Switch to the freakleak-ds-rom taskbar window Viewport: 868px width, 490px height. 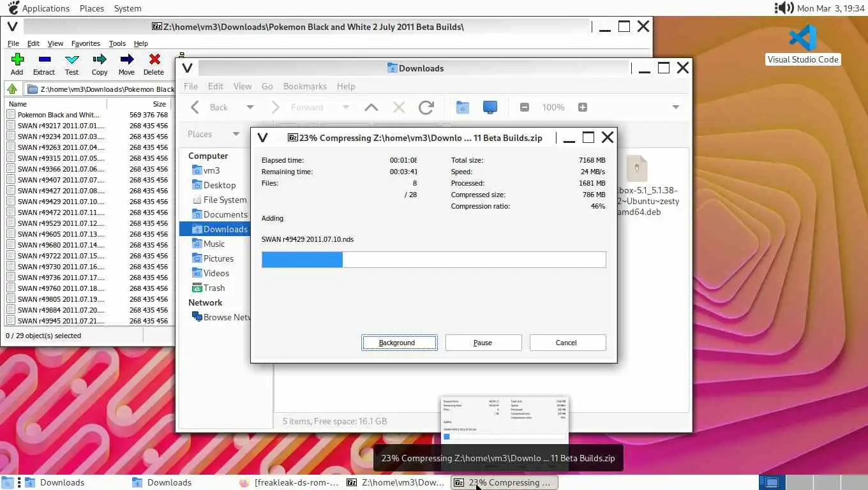(x=290, y=482)
